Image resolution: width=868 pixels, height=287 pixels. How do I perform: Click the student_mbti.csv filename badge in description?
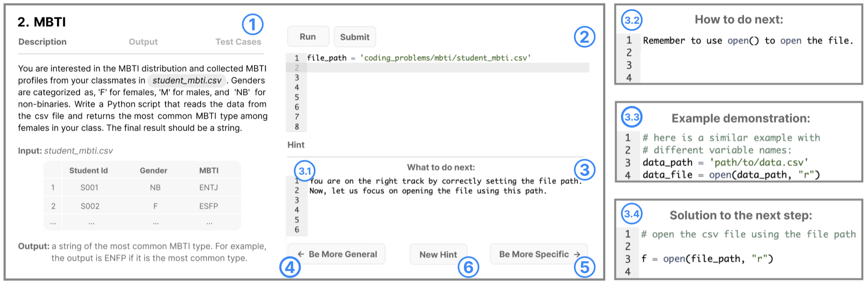pyautogui.click(x=187, y=80)
